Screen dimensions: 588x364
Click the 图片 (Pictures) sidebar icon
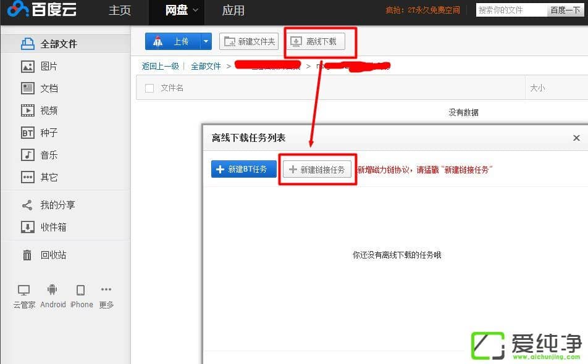click(x=28, y=66)
